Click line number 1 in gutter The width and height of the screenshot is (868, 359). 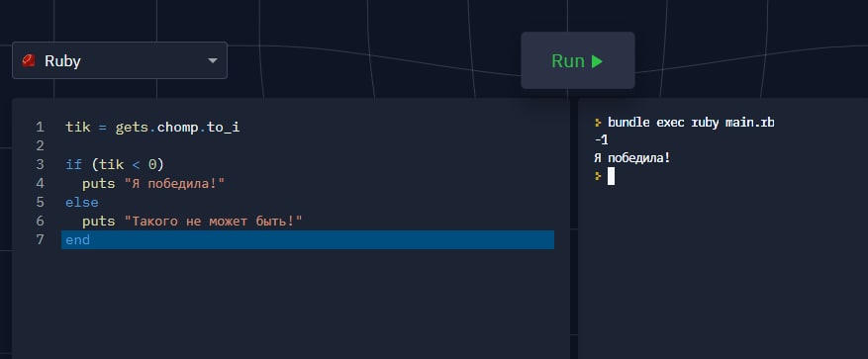[40, 128]
